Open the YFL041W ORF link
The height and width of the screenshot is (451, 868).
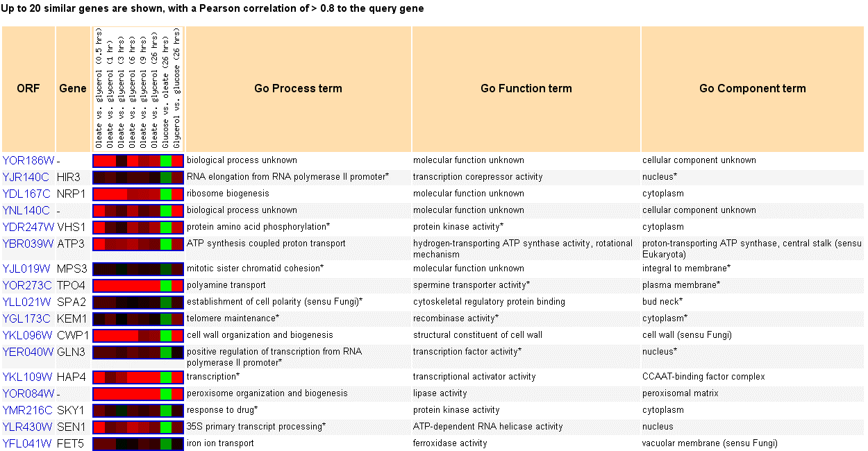[x=27, y=443]
